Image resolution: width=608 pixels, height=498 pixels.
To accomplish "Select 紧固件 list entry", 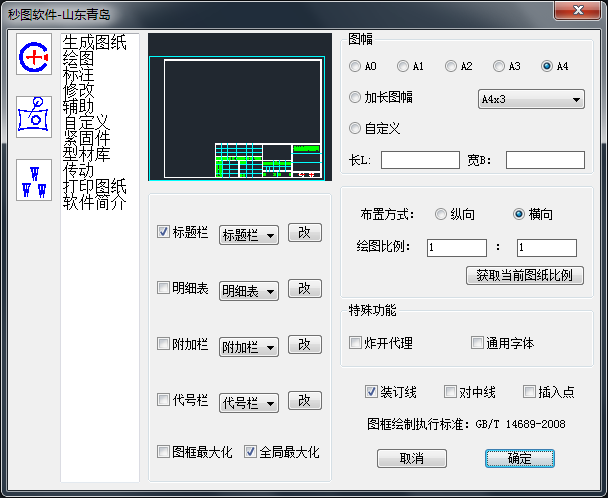I will [86, 138].
